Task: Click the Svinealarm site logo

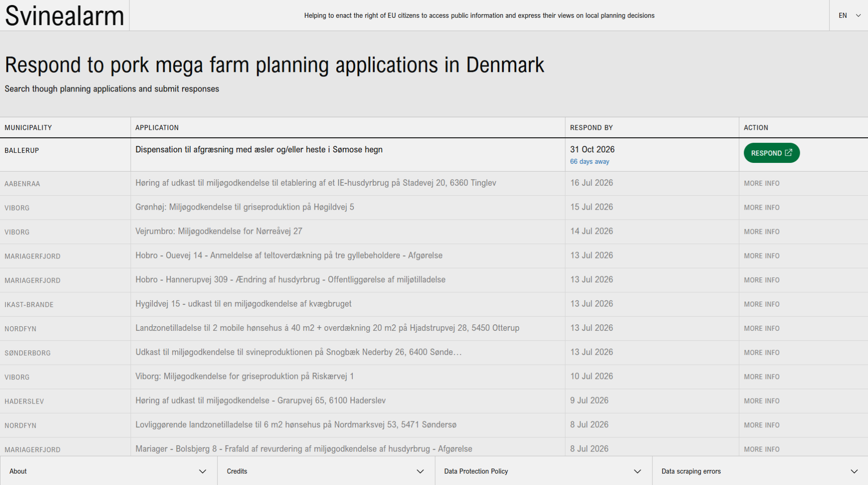Action: tap(65, 16)
